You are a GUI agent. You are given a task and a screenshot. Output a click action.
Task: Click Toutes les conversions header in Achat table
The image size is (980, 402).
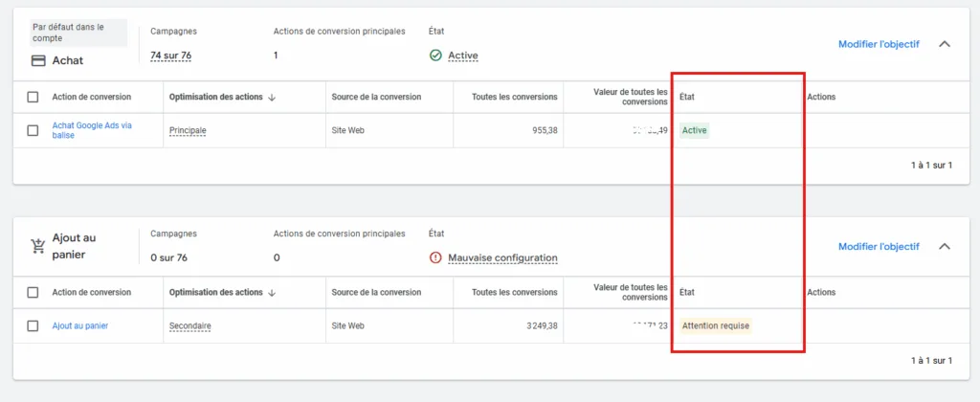coord(514,97)
